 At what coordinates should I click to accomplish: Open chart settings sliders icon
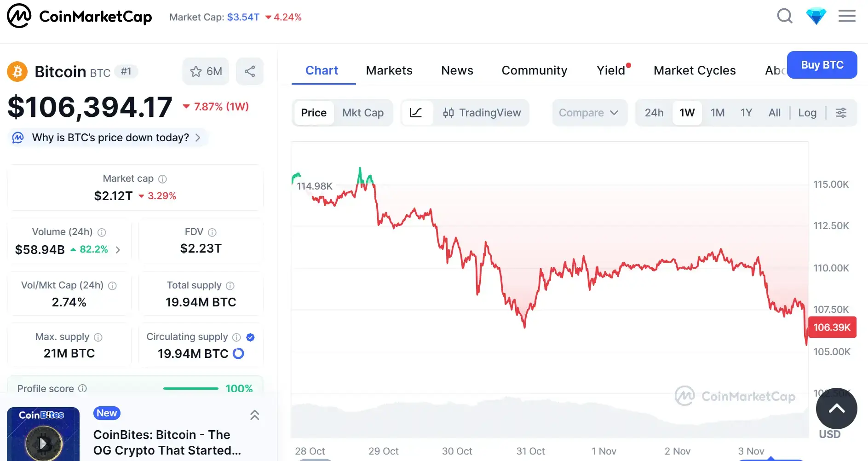841,113
